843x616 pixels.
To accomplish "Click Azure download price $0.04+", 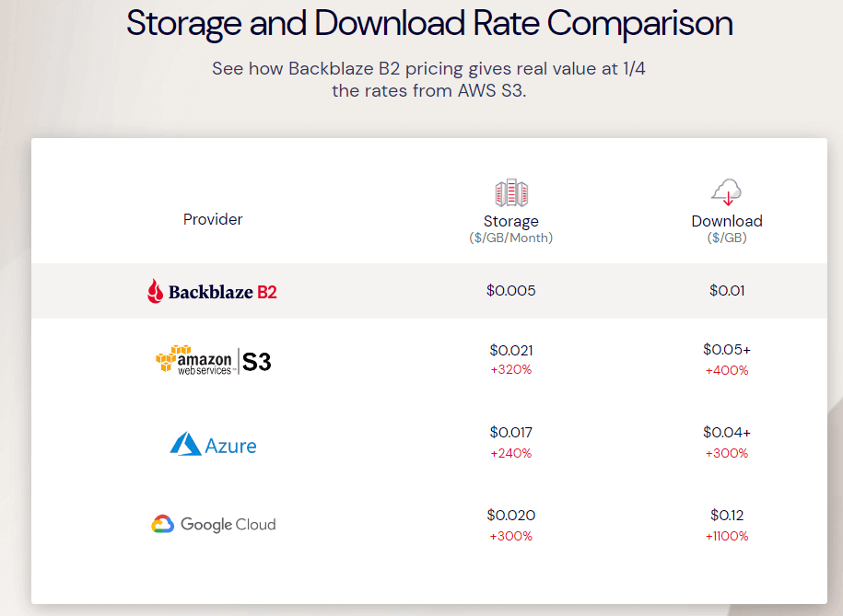I will (x=727, y=432).
